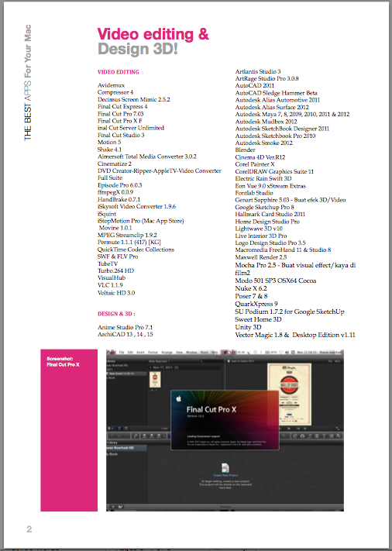
Task: Click the wrench tool icon in FCP toolbar
Action: point(136,436)
